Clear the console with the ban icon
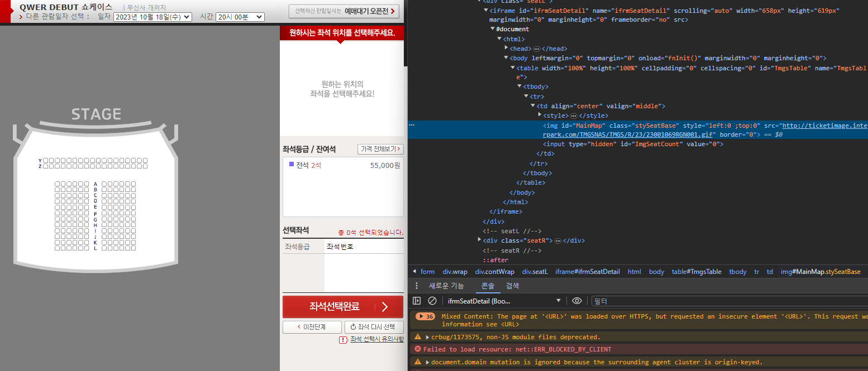 432,301
